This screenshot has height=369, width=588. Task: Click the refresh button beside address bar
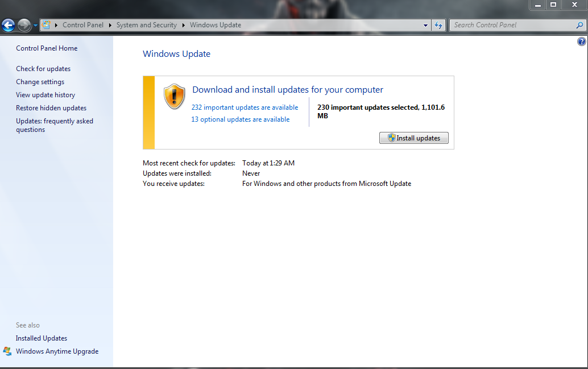point(438,25)
